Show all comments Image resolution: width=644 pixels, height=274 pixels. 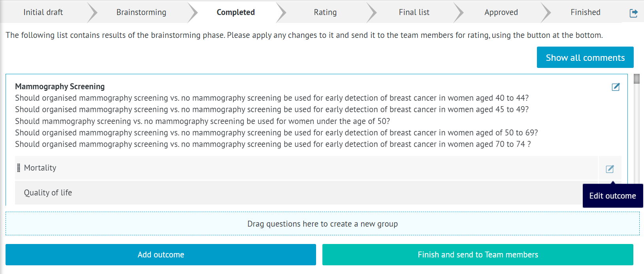(x=585, y=57)
